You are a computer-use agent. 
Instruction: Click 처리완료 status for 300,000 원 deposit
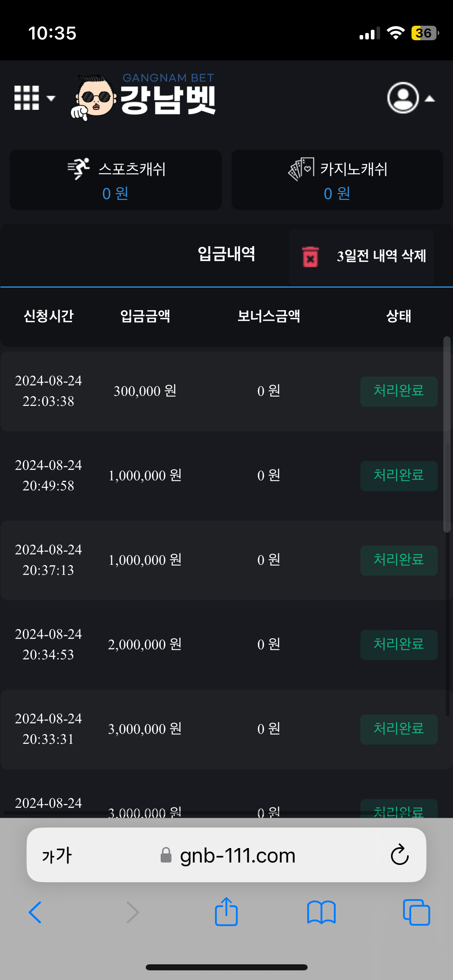(399, 391)
